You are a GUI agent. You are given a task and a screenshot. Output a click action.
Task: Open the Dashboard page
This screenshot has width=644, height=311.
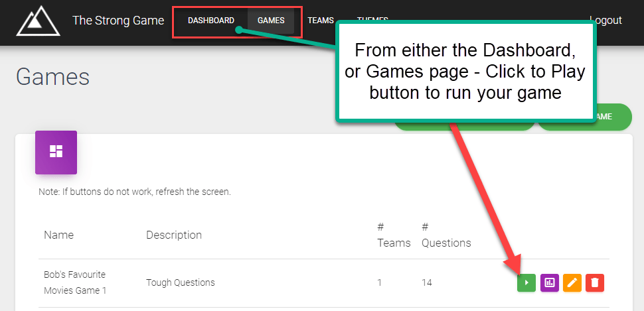210,21
